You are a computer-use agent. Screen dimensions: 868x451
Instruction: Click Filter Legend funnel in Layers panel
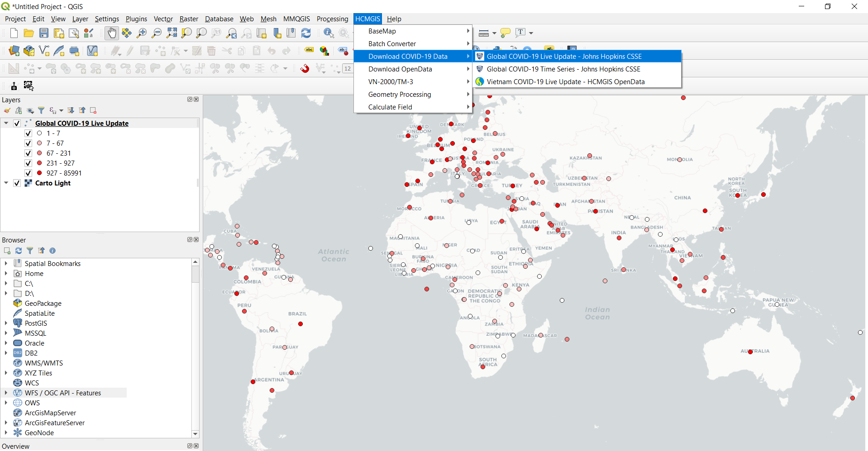pos(41,110)
